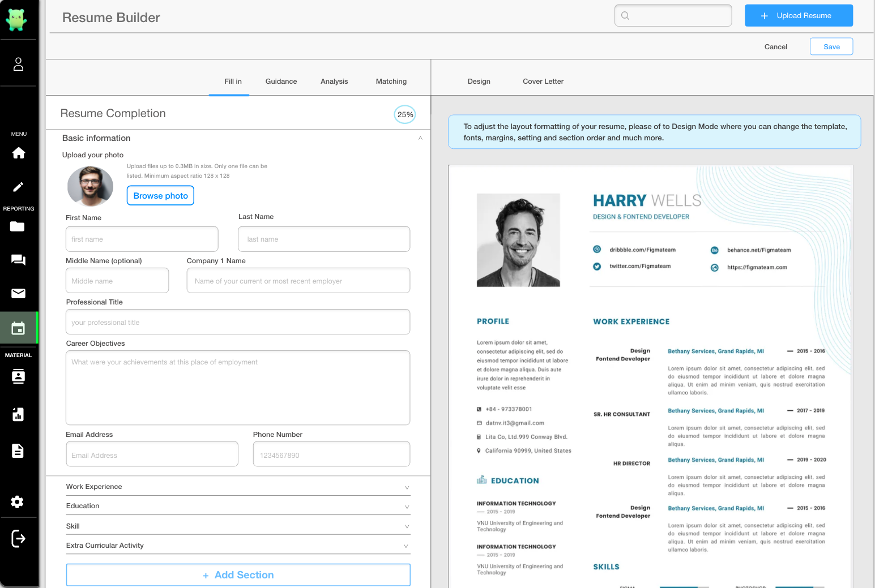This screenshot has height=588, width=875.
Task: Select the highlighted calendar icon
Action: coord(19,327)
